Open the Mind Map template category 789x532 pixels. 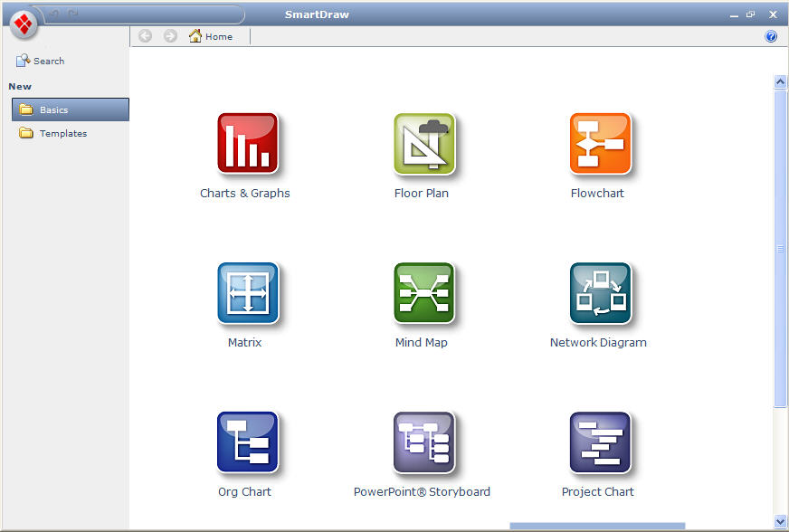422,292
